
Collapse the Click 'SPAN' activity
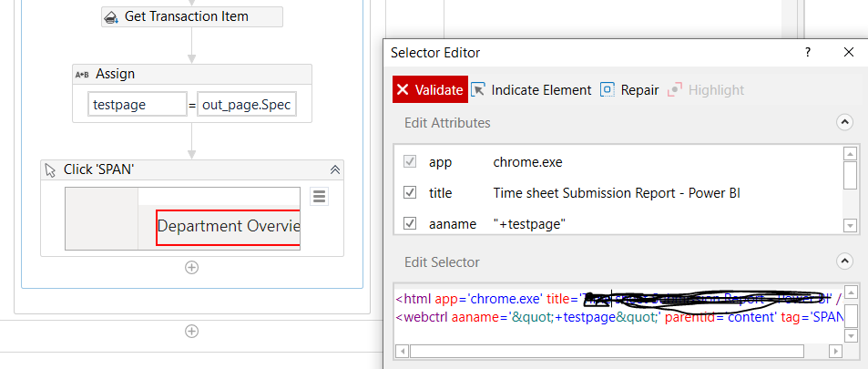coord(335,169)
